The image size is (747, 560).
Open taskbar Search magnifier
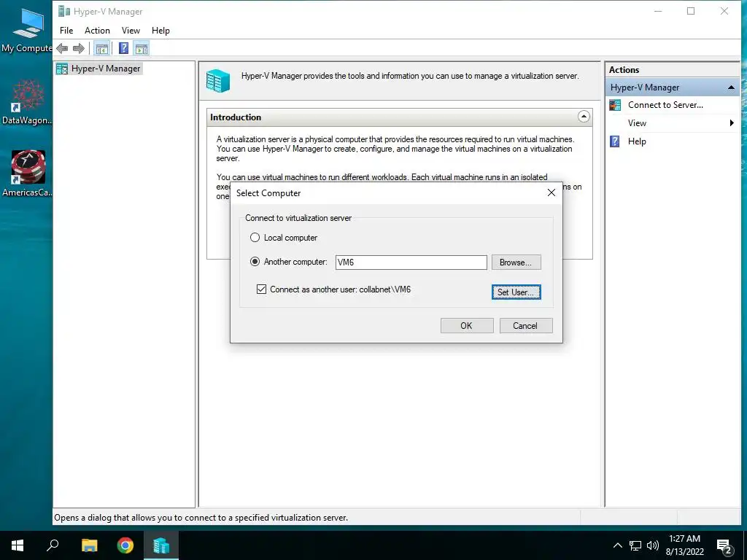pos(53,545)
